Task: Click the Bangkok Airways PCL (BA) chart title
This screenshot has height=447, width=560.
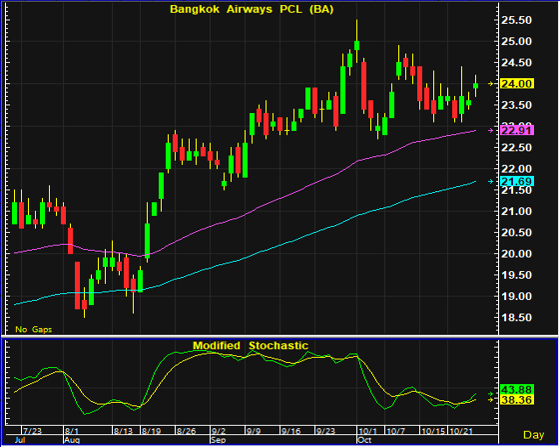Action: click(252, 9)
